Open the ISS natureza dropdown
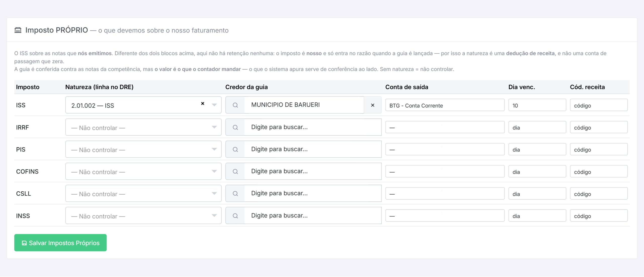Screen dimensions: 644x277 (x=143, y=105)
